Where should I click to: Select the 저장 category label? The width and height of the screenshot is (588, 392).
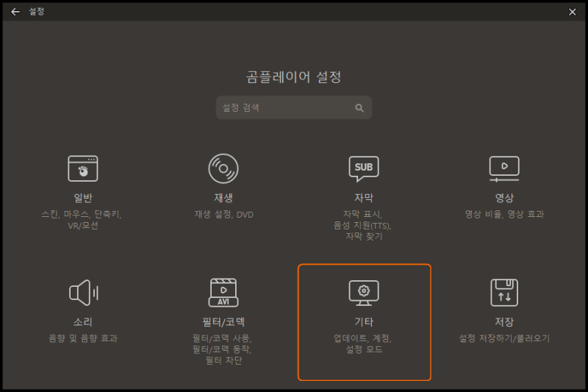[x=504, y=322]
